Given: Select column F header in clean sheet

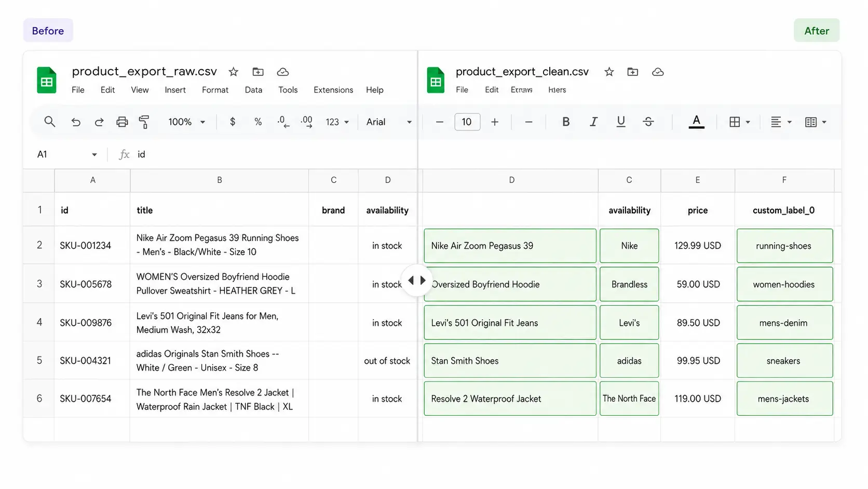Looking at the screenshot, I should (x=784, y=180).
